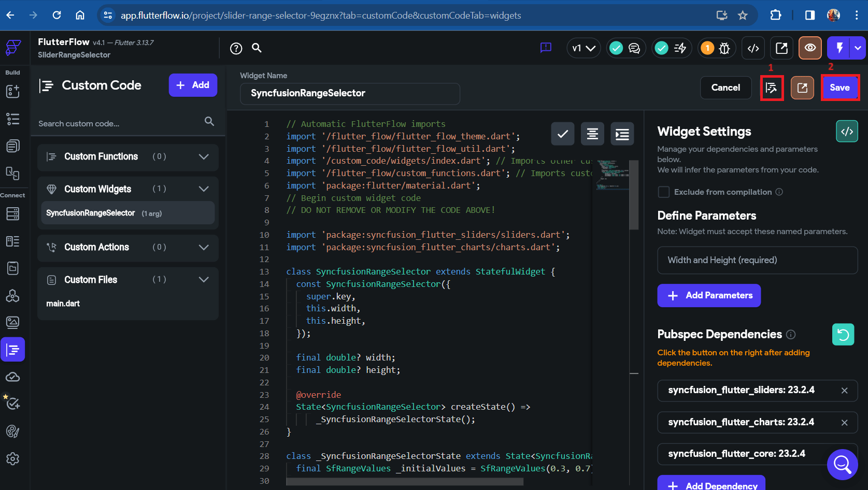Open the API Calls sidebar icon

coord(12,296)
